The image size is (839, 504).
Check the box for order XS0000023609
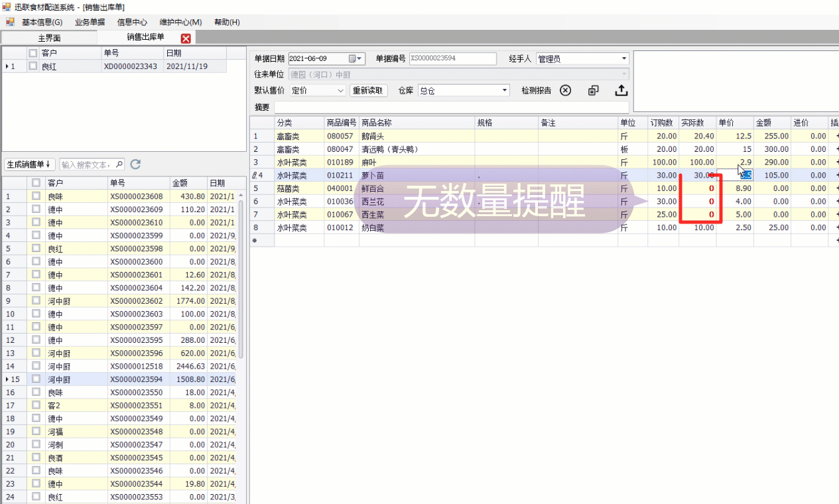(36, 210)
